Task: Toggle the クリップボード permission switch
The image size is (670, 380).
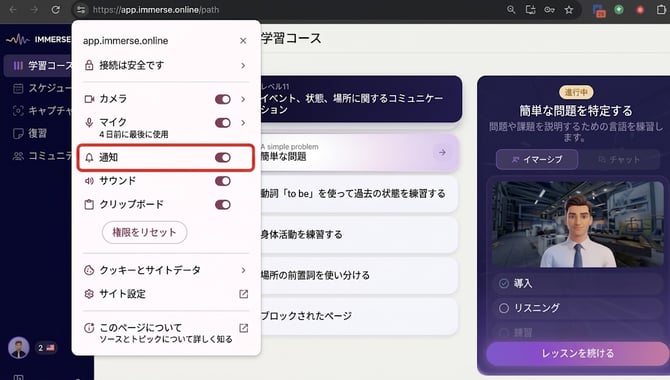Action: [x=223, y=205]
